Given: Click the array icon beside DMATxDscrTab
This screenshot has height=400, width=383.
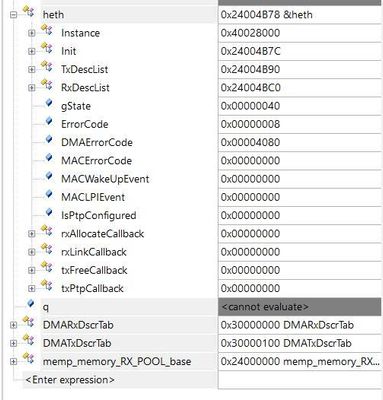Looking at the screenshot, I should [28, 340].
